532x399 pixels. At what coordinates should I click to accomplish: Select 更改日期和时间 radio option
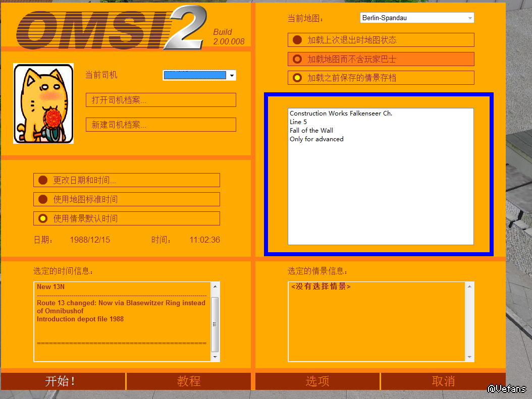point(127,180)
